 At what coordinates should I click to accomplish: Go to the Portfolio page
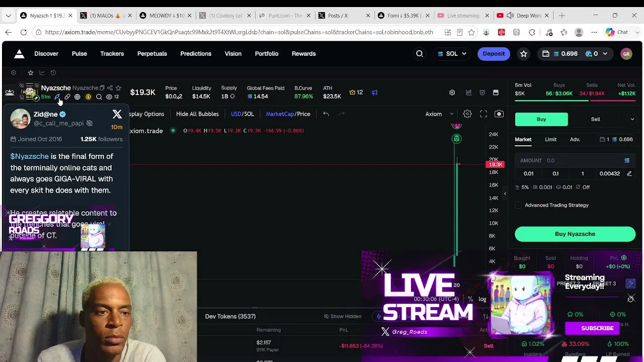click(267, 54)
